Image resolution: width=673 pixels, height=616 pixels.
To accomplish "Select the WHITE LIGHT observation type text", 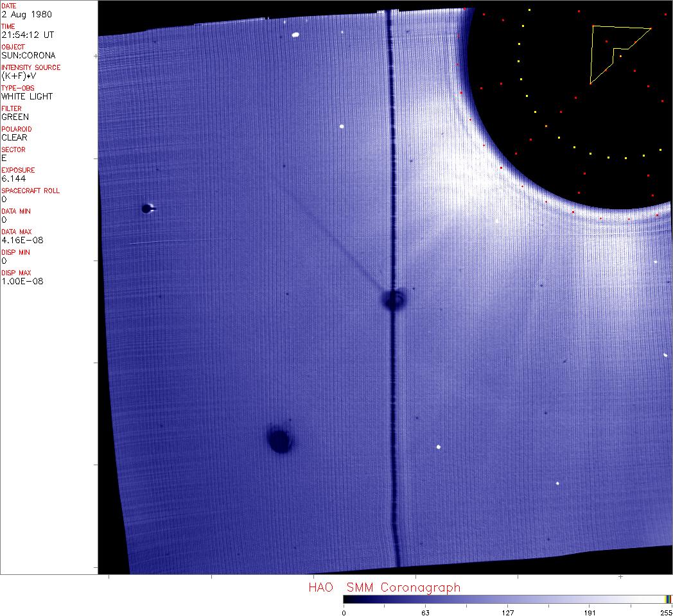I will click(27, 96).
